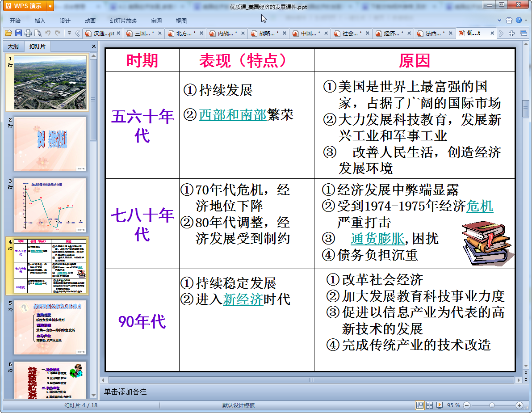The height and width of the screenshot is (413, 532).
Task: Open the 动画 ribbon tab
Action: point(90,21)
